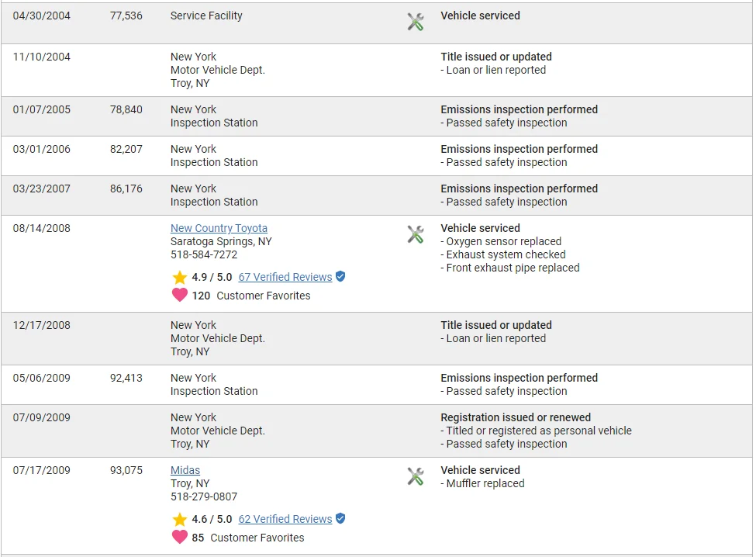Click the wrench icon for the 04/30/2004 service

pos(416,22)
